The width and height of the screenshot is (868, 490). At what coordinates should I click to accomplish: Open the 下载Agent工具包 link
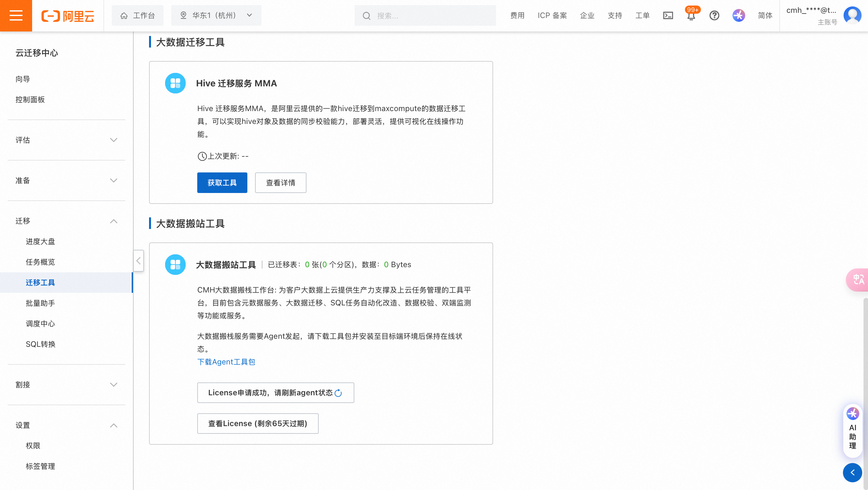click(226, 362)
